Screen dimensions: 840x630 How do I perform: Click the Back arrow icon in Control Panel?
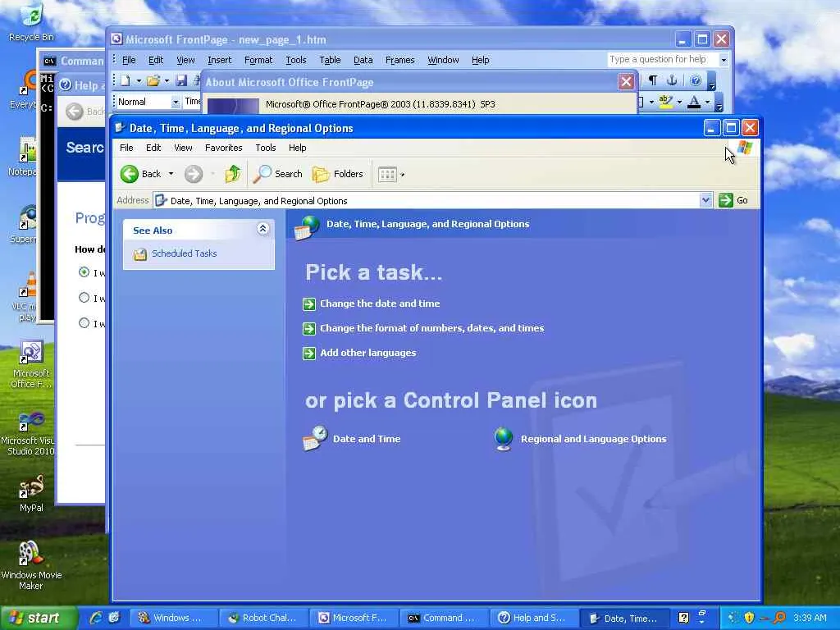coord(129,174)
